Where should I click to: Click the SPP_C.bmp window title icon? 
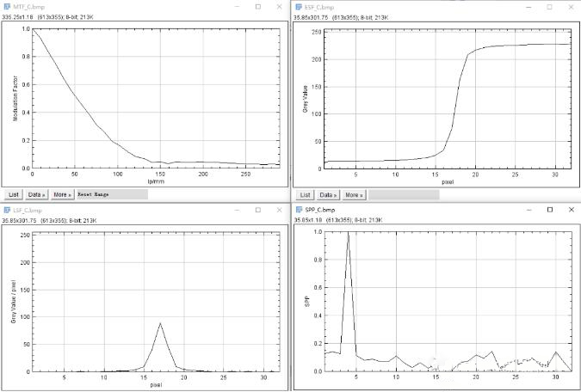coord(300,210)
